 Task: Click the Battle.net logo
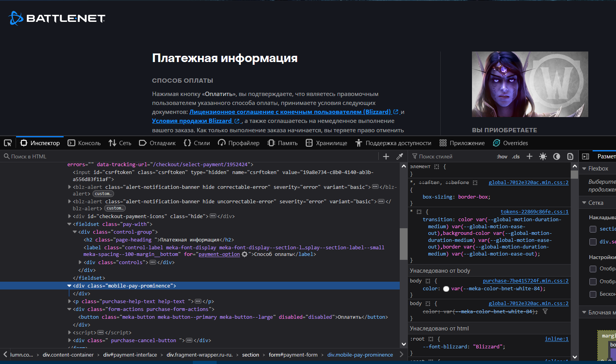[x=57, y=18]
